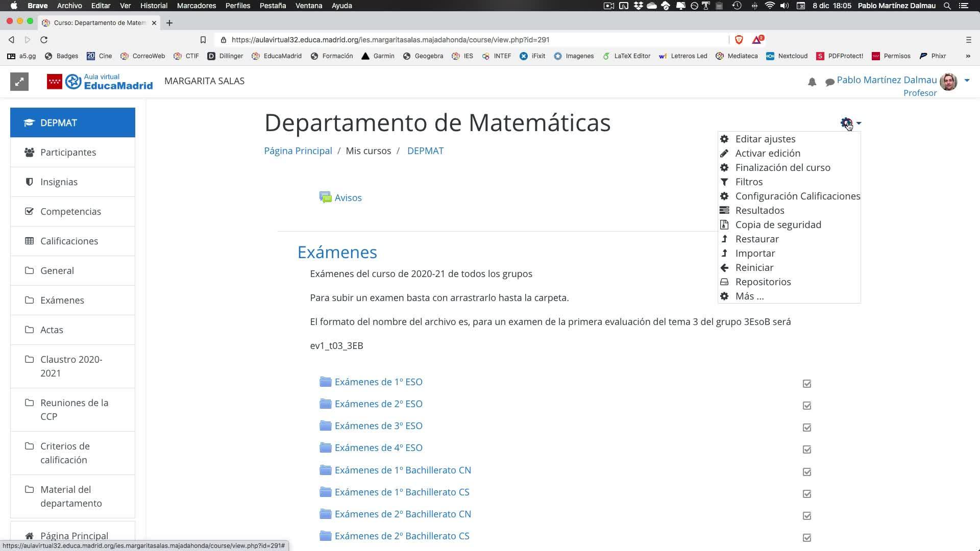Click the fullscreen toggle arrows icon

(x=19, y=82)
